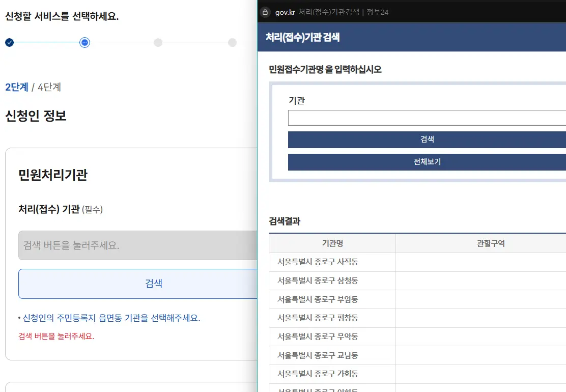Click the 무악동 result entry
This screenshot has height=392, width=566.
(331, 336)
